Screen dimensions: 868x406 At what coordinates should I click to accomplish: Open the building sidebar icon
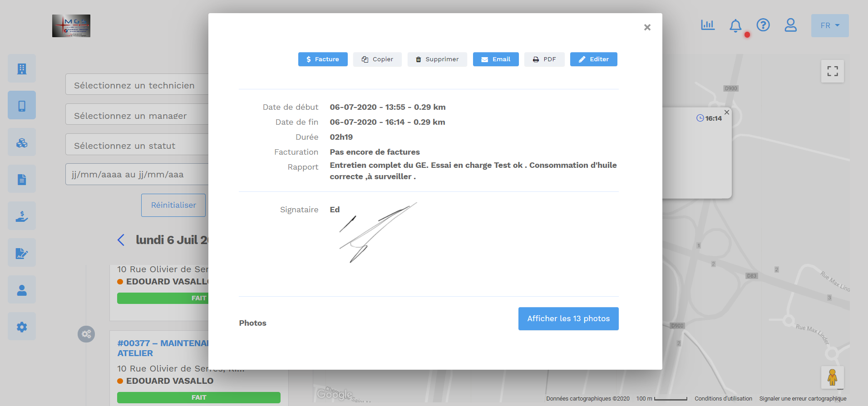[x=22, y=68]
